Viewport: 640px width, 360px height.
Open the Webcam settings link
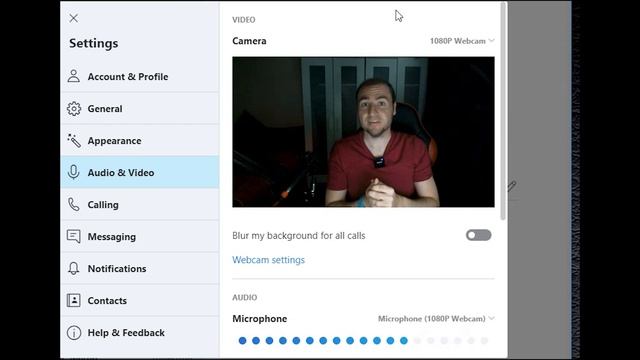coord(268,260)
